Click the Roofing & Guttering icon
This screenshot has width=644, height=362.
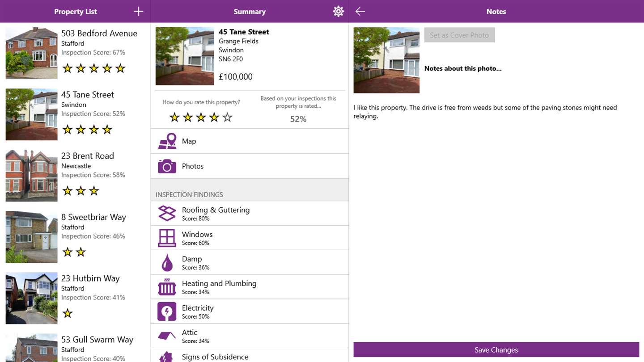tap(167, 214)
